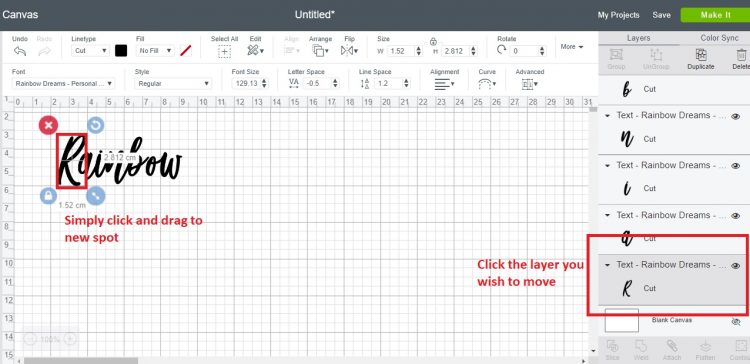Open the Fill No Fill dropdown

(x=155, y=50)
